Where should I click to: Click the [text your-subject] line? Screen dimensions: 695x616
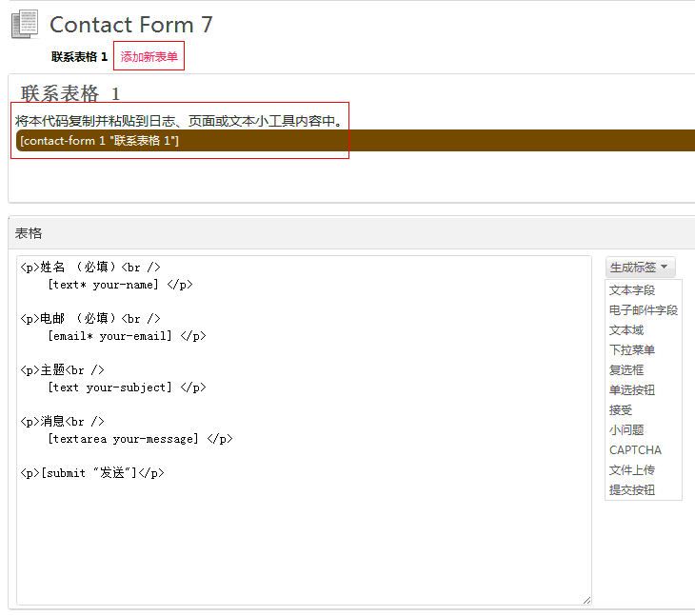click(x=127, y=387)
